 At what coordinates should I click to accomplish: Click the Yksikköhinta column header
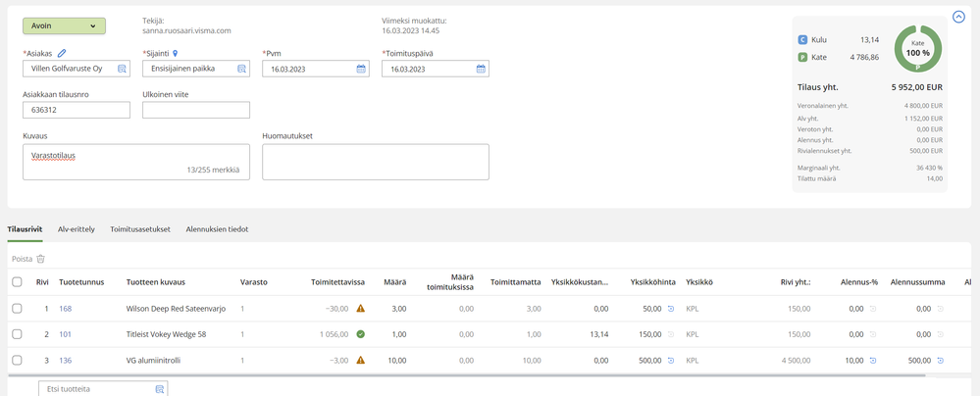(x=652, y=282)
